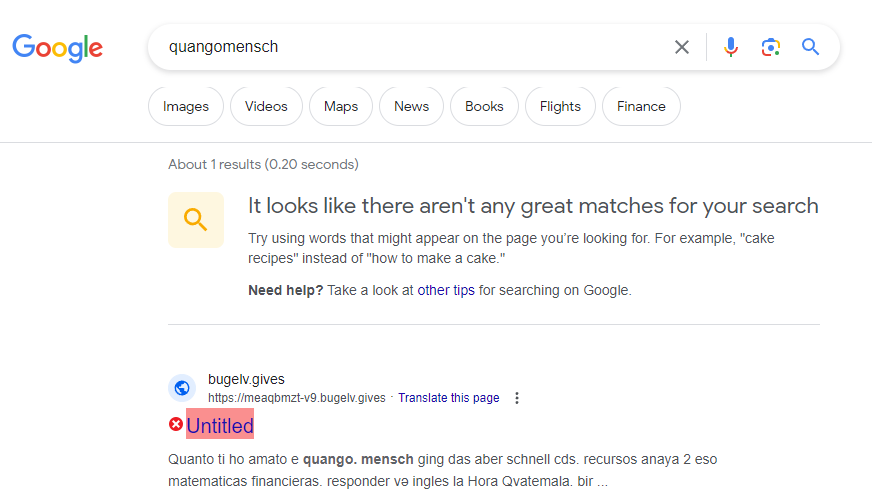872x500 pixels.
Task: Click the yellow magnifier no-matches icon
Action: [x=196, y=220]
